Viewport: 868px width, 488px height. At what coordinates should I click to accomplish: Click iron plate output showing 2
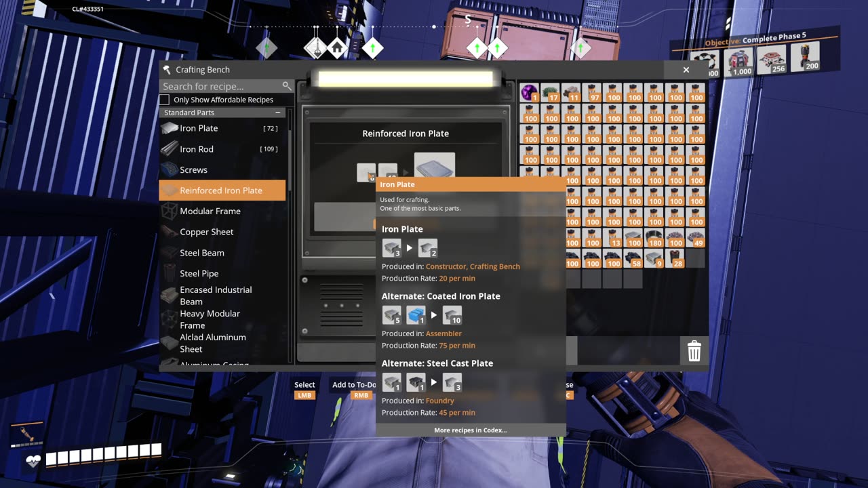[x=428, y=248]
